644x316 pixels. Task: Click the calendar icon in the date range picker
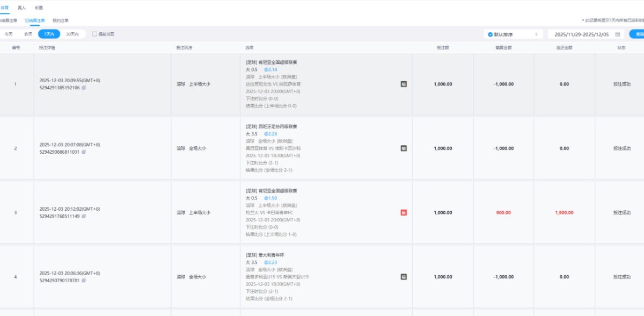(618, 34)
